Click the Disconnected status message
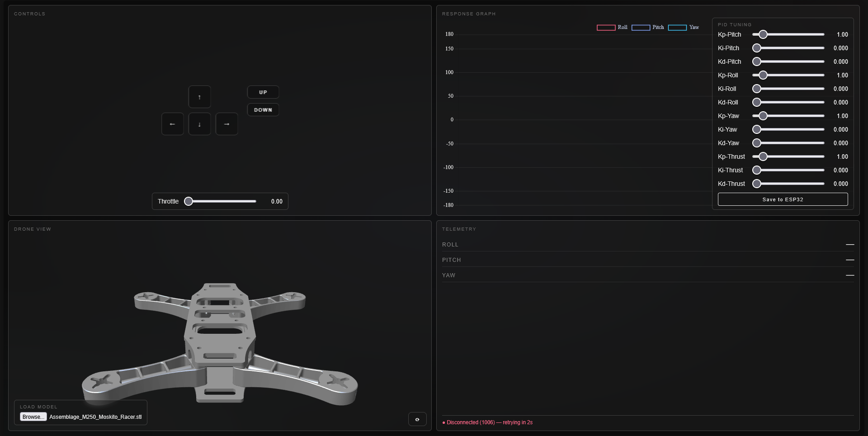The image size is (868, 436). click(487, 422)
